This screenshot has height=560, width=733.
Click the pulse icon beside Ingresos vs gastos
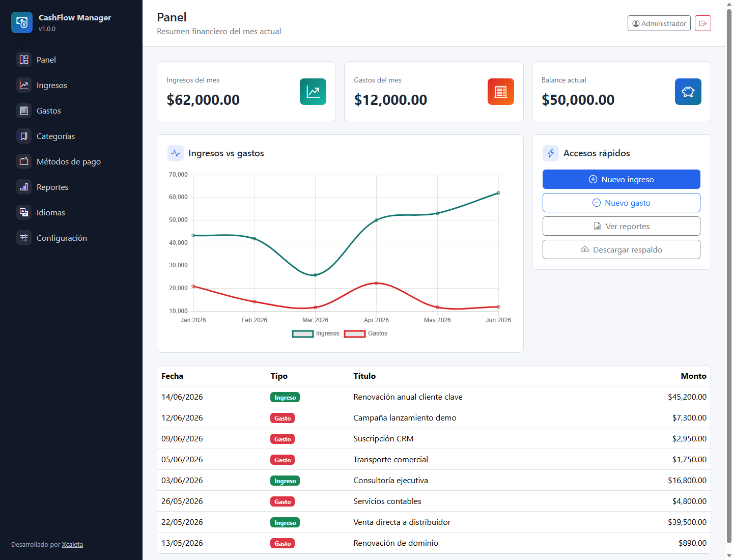[176, 153]
